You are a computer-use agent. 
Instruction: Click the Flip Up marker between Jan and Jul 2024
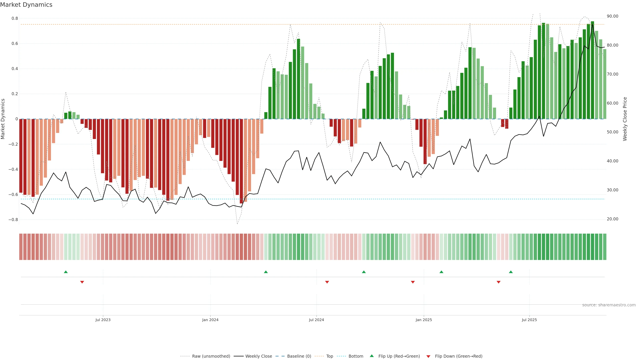click(266, 272)
